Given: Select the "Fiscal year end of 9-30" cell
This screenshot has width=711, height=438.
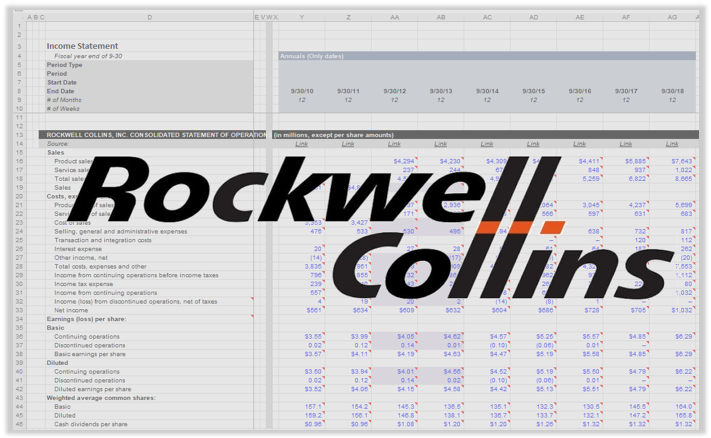Looking at the screenshot, I should click(88, 56).
